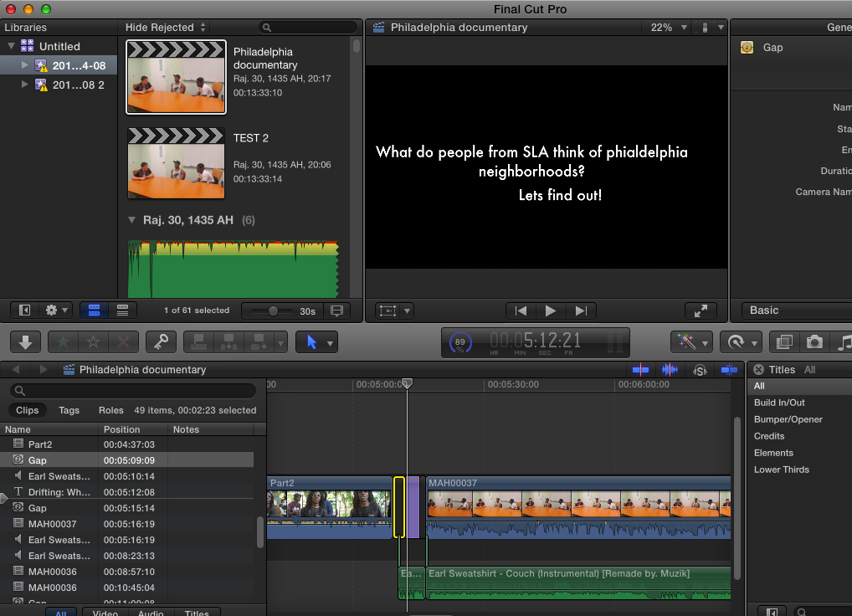
Task: Select the Roles tab in timeline index
Action: [110, 410]
